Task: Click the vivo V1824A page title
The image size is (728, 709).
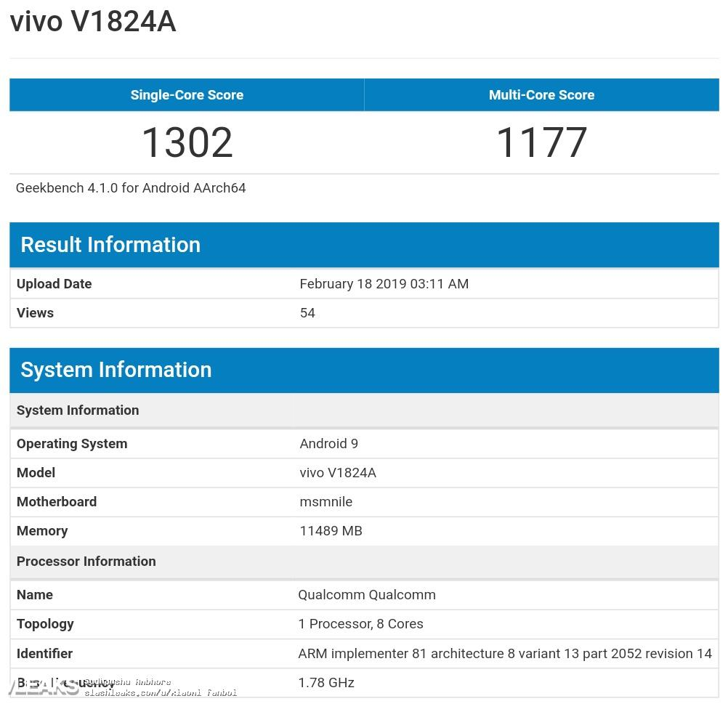Action: coord(93,21)
